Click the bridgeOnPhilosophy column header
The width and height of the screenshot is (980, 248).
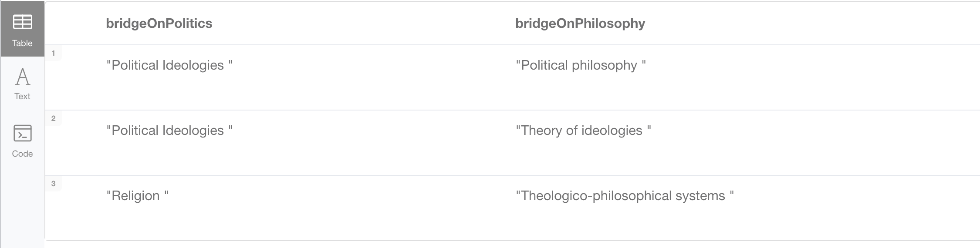(x=580, y=23)
